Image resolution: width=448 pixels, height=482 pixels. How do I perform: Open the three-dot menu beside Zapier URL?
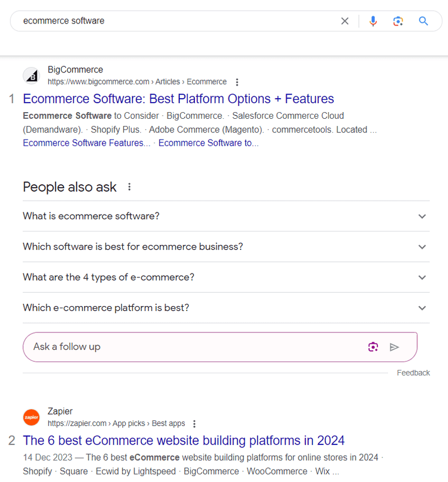[x=194, y=424]
